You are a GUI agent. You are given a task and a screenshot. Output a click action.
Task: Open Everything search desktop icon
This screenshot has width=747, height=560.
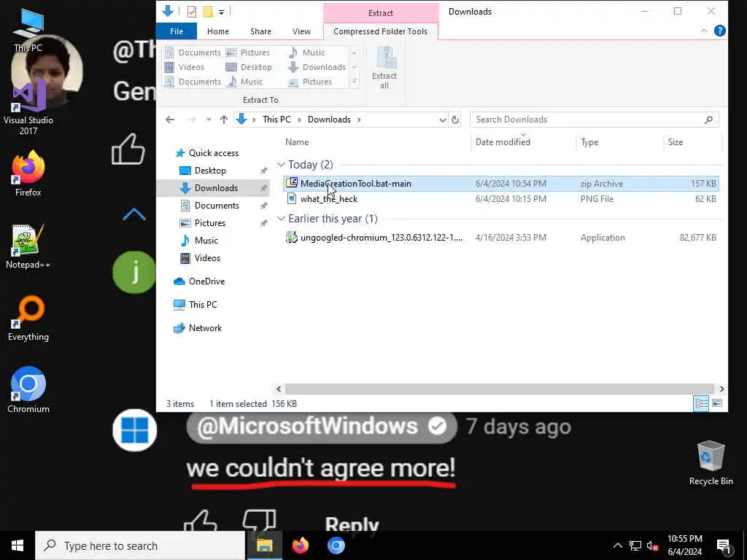click(28, 319)
